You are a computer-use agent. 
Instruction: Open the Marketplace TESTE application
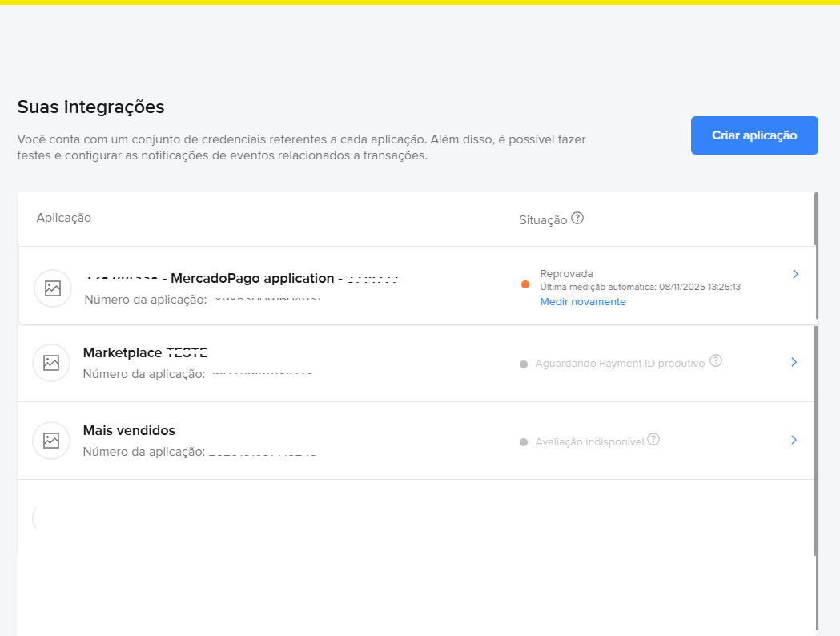[x=145, y=352]
